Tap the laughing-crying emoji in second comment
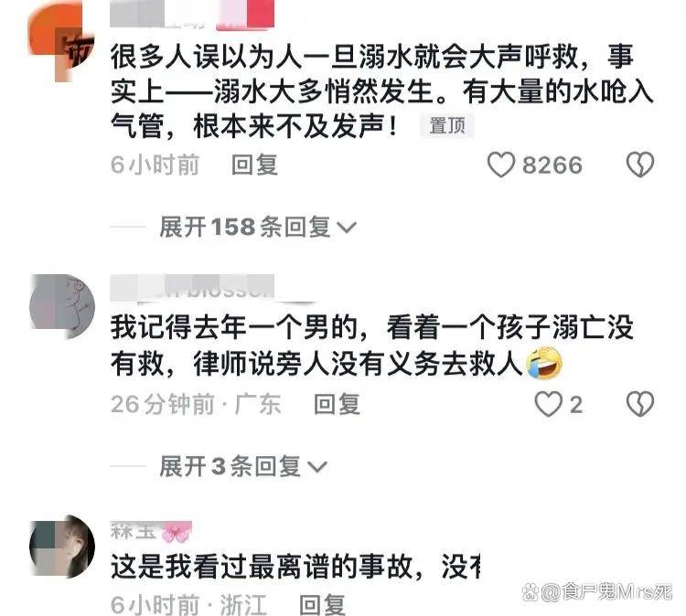This screenshot has width=686, height=616. tap(544, 364)
